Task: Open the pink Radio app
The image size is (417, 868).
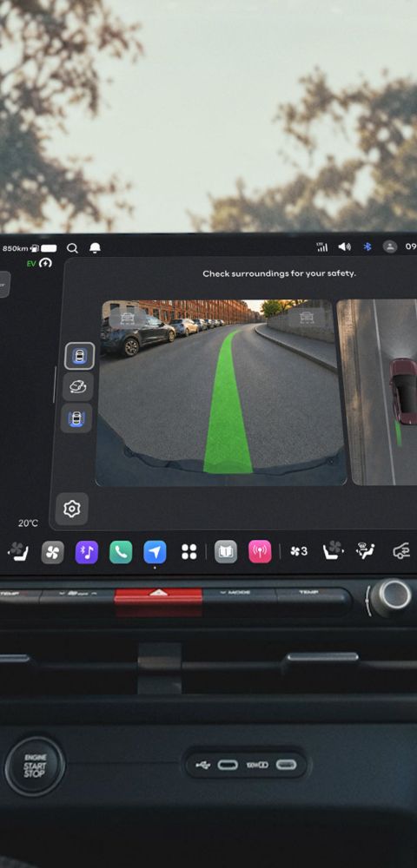Action: tap(260, 552)
